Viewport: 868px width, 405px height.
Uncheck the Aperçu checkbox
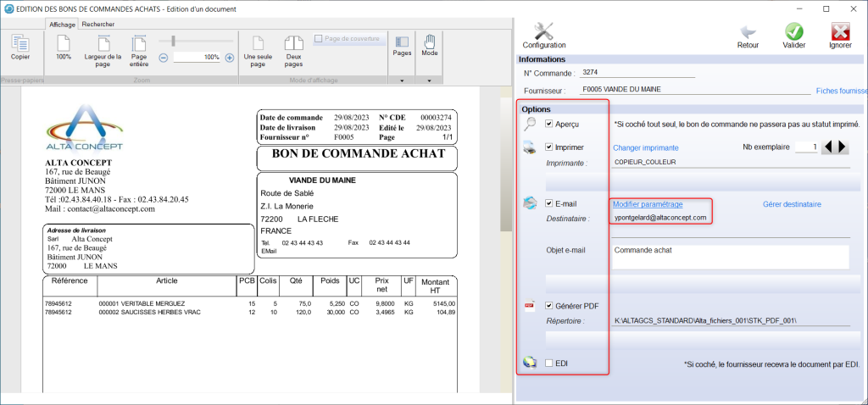click(549, 124)
